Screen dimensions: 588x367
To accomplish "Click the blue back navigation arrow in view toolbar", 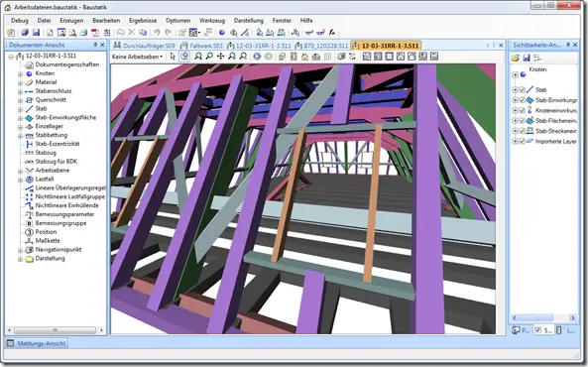I will 257,57.
